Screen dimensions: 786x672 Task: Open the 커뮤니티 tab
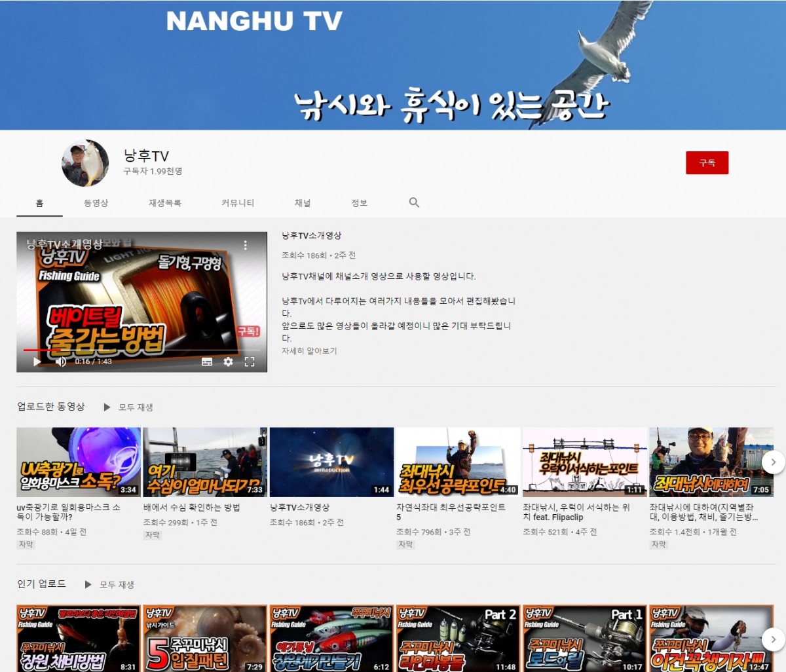click(238, 203)
